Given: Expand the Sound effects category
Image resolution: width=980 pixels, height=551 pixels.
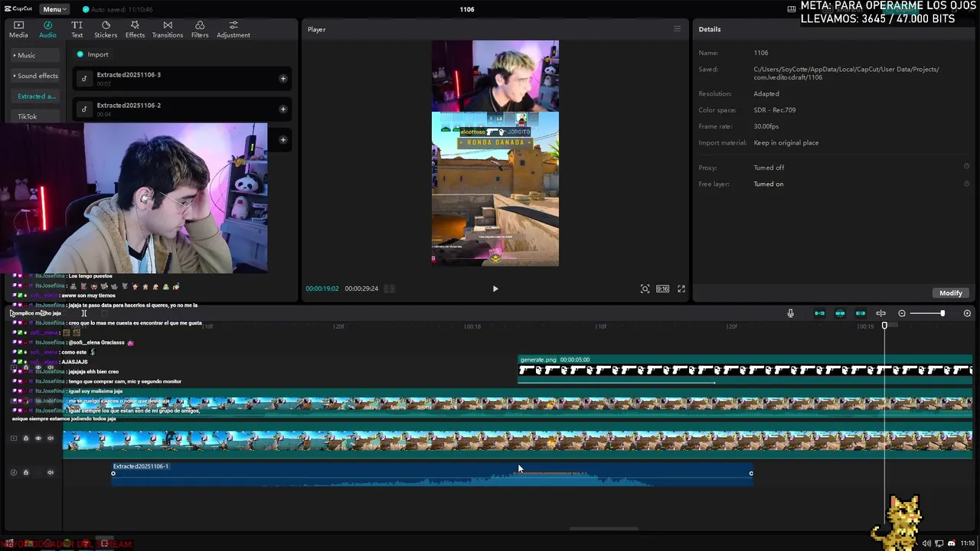Looking at the screenshot, I should [37, 76].
